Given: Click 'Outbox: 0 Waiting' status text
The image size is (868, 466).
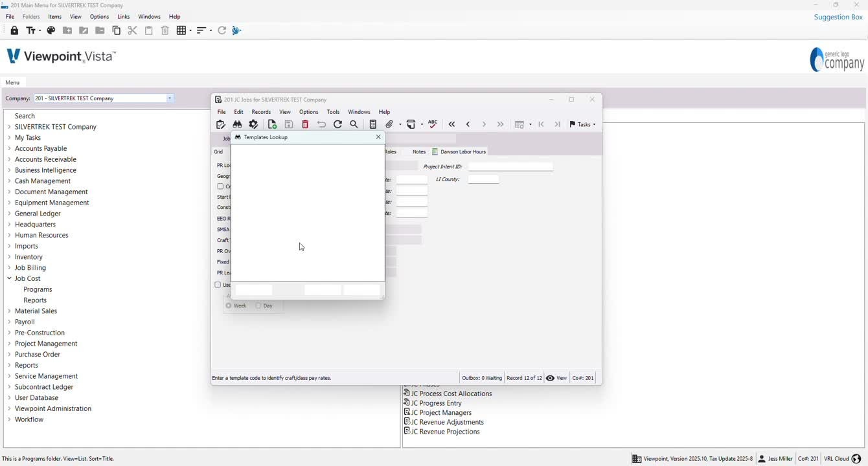Looking at the screenshot, I should pos(482,378).
